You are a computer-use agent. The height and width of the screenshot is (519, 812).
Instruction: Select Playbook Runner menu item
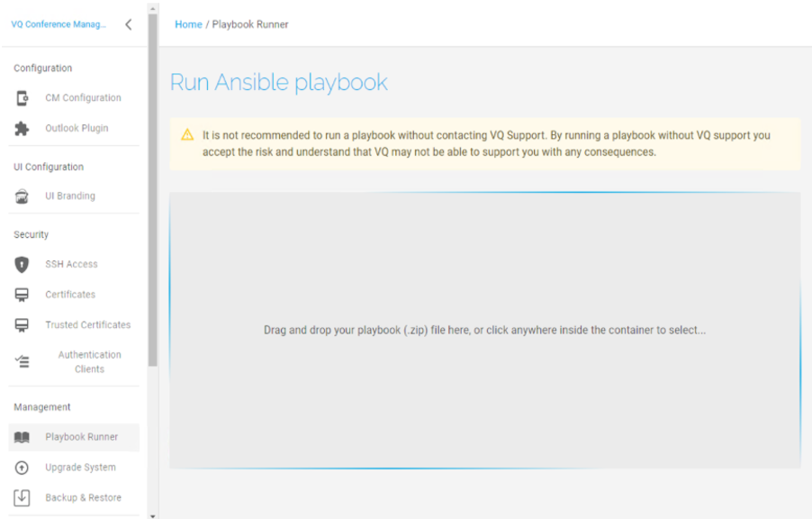pos(74,437)
